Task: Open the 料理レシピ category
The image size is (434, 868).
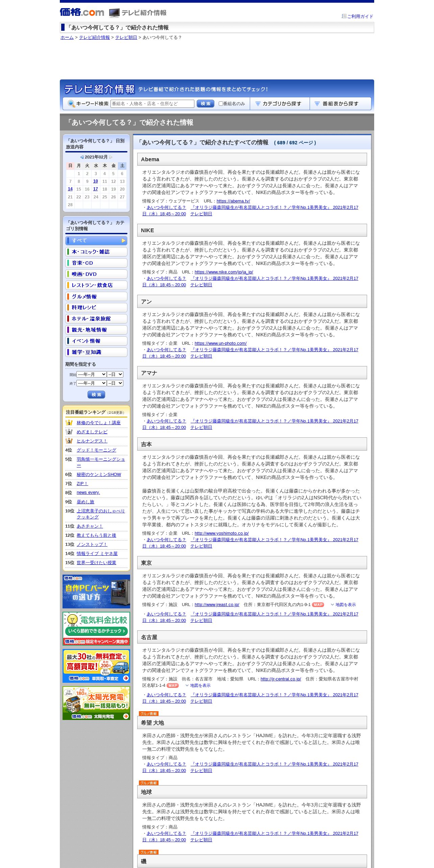Action: (96, 307)
